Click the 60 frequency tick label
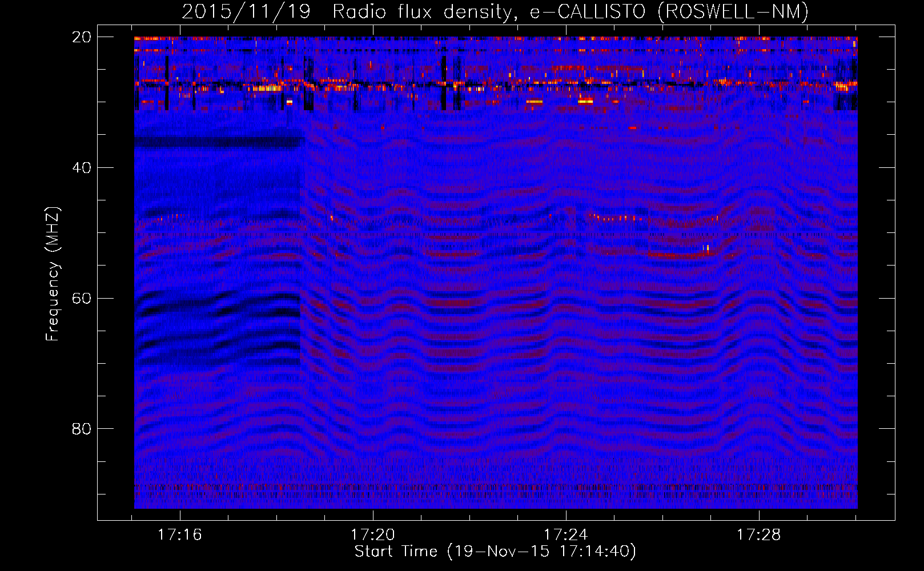 [82, 299]
